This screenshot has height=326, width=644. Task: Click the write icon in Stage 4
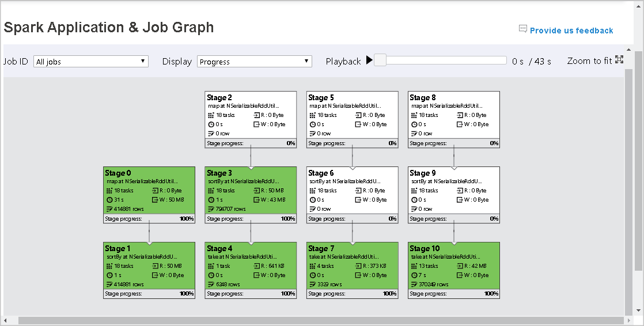[x=256, y=275]
